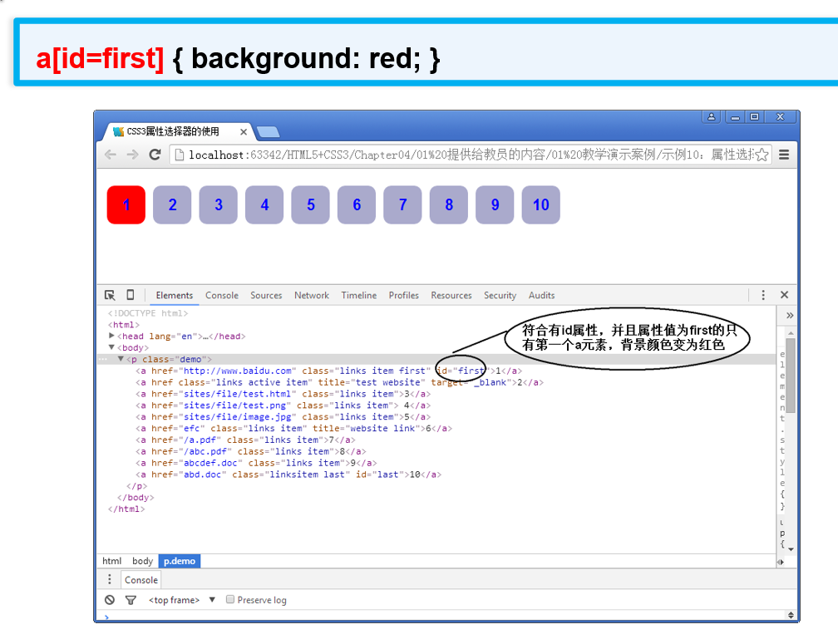Go back using browser back arrow

coord(111,155)
